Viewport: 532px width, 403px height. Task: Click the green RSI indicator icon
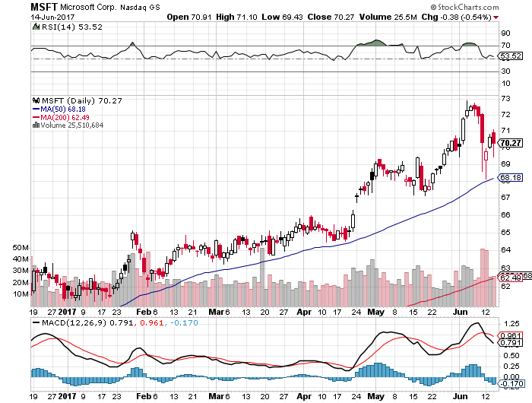pos(36,27)
